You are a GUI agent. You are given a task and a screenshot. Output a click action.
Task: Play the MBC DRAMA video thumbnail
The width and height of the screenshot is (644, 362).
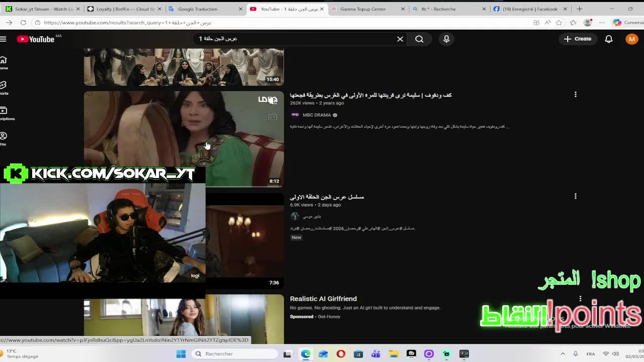click(184, 139)
